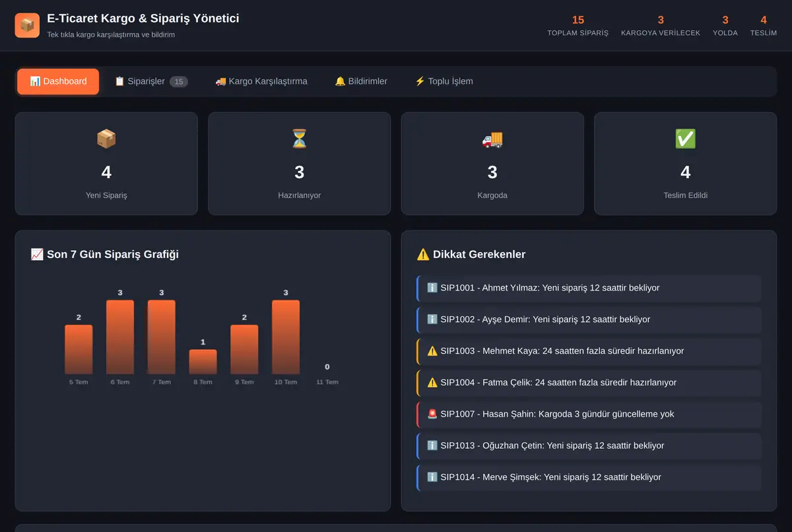The height and width of the screenshot is (532, 792).
Task: Click the 6 Tem bar in the chart
Action: (x=120, y=337)
